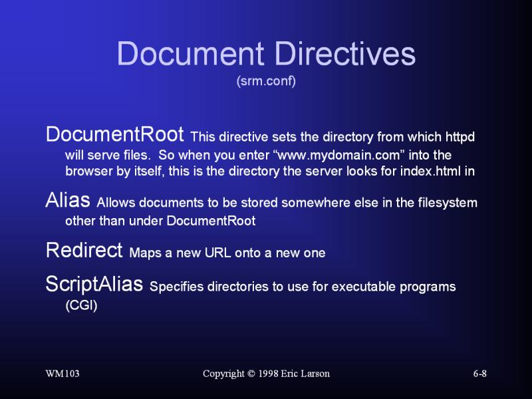Click "Specifies directories to use for executable programs"
532x399 pixels.
click(303, 287)
